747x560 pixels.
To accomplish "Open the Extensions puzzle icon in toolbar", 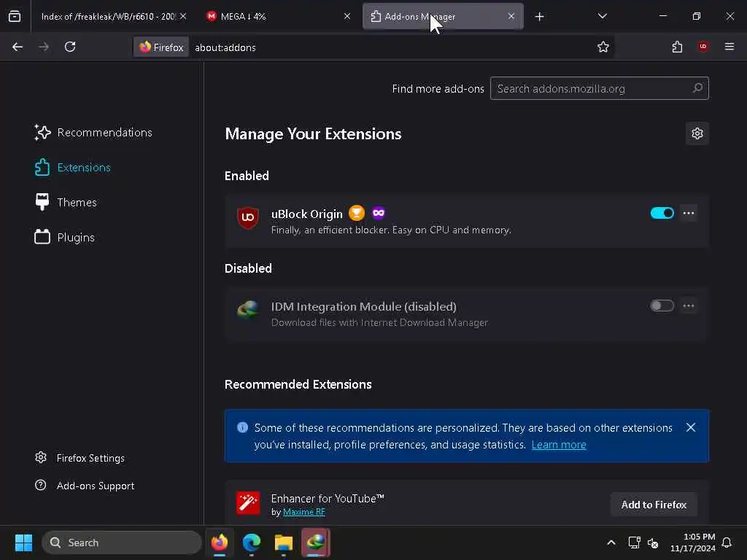I will [x=677, y=47].
